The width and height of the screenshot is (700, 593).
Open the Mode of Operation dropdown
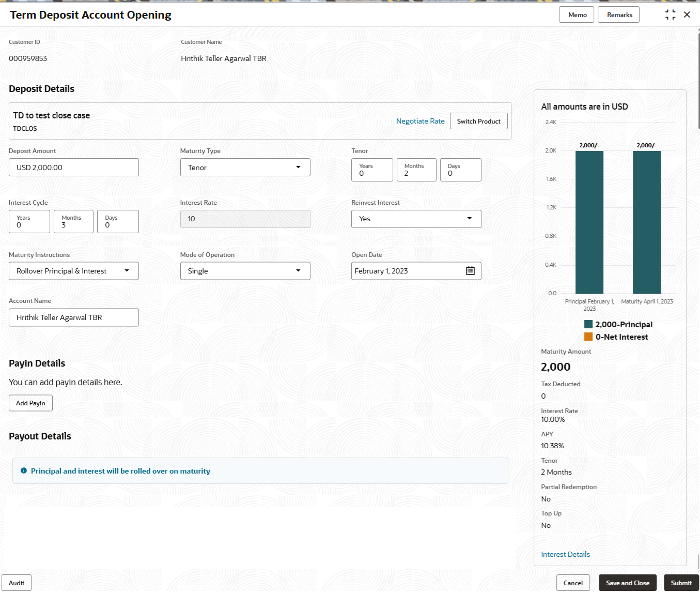click(298, 271)
